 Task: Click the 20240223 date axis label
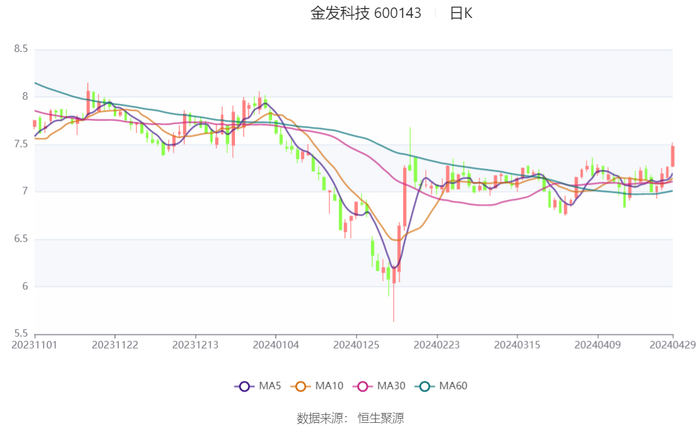(x=436, y=345)
